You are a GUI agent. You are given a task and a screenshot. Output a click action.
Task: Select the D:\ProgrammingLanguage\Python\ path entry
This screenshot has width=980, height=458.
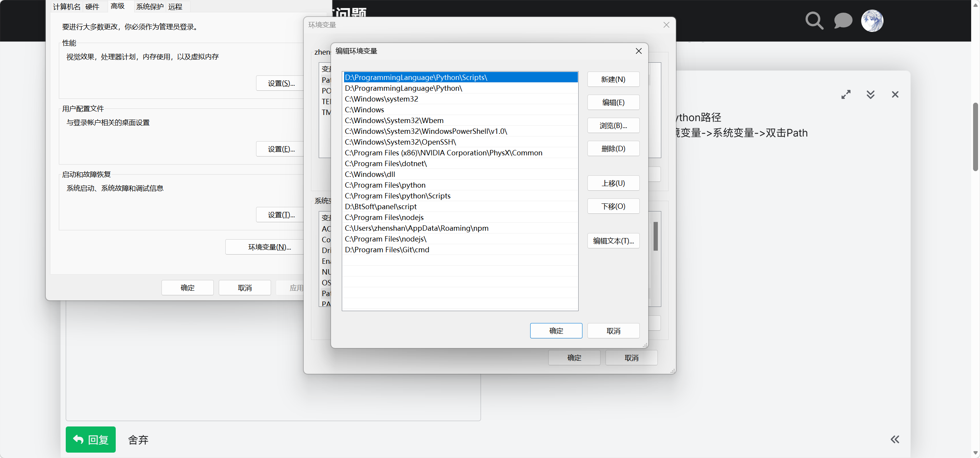403,88
